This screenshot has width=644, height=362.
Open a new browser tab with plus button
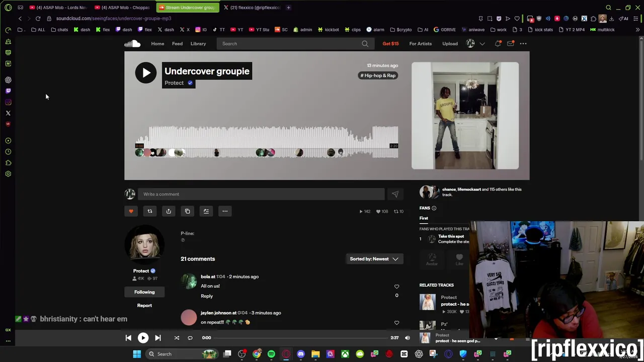(x=288, y=8)
